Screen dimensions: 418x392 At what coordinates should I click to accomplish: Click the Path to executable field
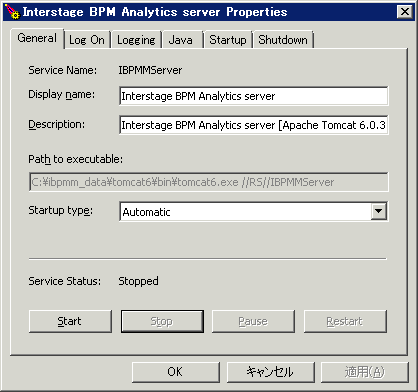[209, 182]
